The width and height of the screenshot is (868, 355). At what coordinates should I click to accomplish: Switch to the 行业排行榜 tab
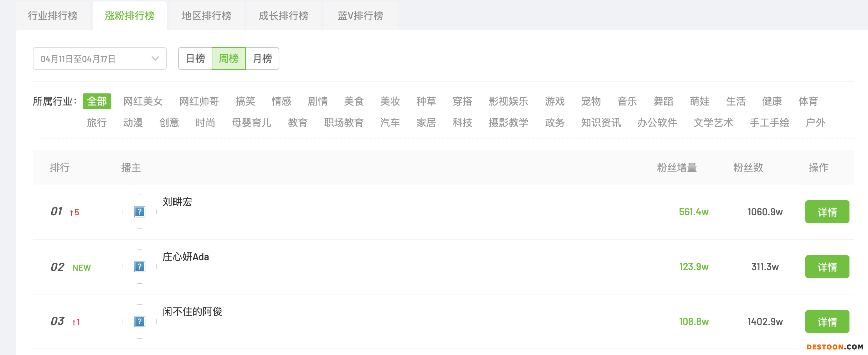click(x=53, y=16)
